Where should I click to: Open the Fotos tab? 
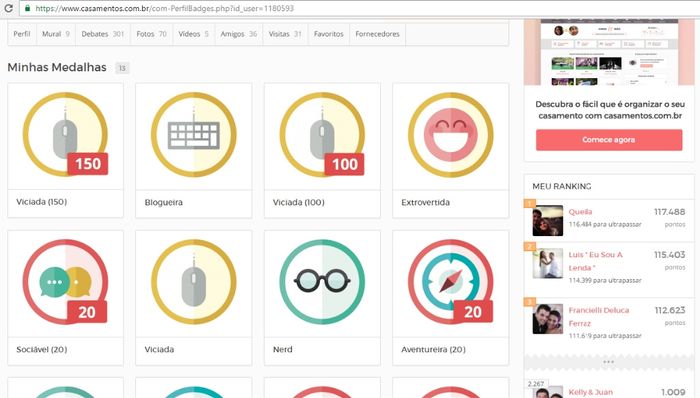coord(151,34)
